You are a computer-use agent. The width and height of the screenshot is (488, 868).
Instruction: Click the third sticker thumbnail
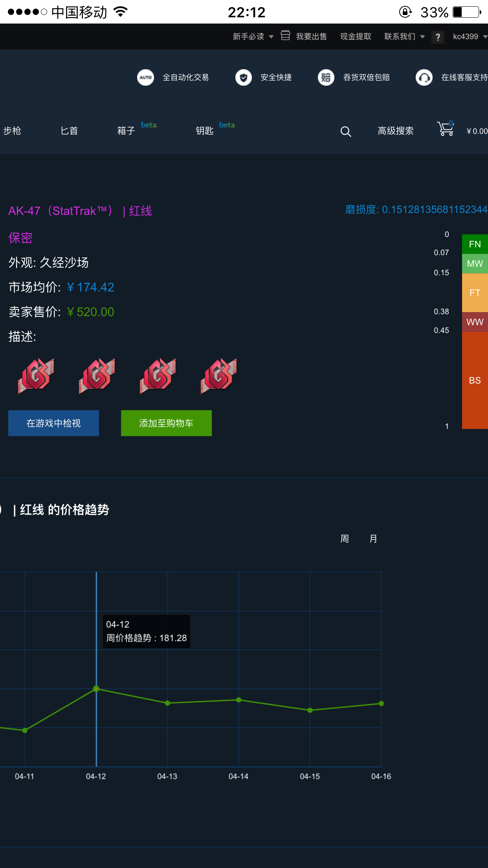[x=158, y=376]
